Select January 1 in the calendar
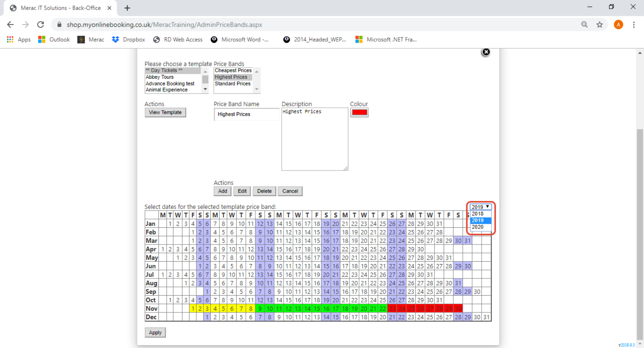Viewport: 644px width, 348px height. click(170, 224)
